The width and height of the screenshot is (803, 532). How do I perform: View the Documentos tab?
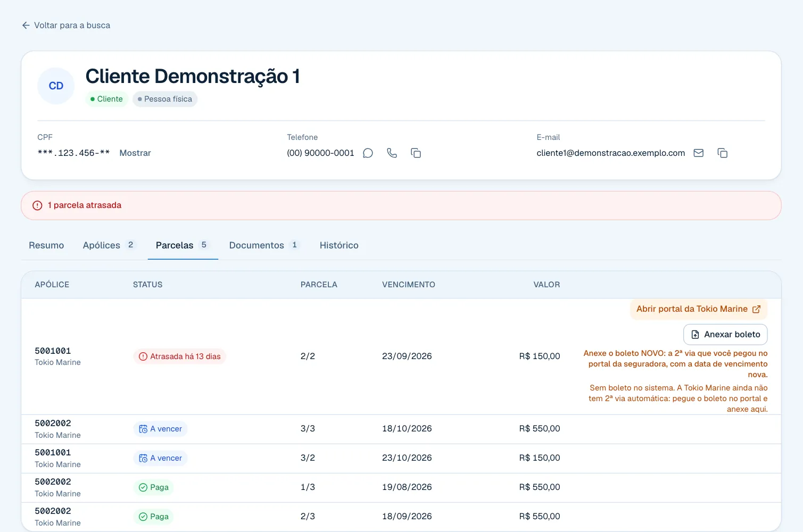pyautogui.click(x=264, y=245)
